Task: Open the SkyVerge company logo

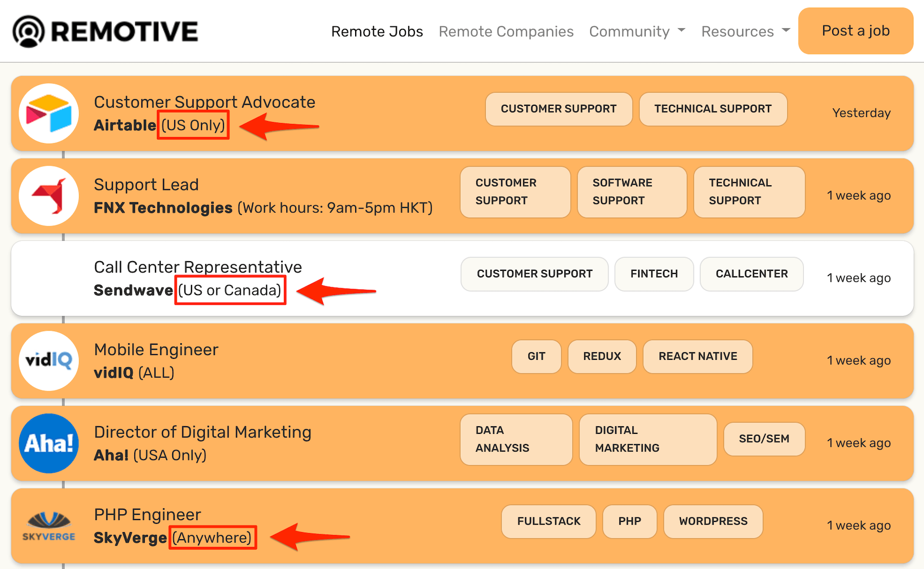Action: point(49,525)
